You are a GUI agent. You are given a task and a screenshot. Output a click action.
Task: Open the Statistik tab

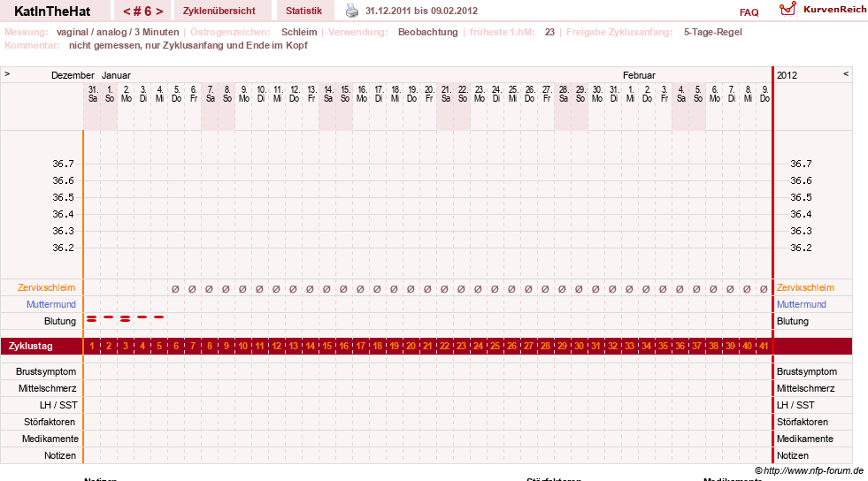[303, 11]
